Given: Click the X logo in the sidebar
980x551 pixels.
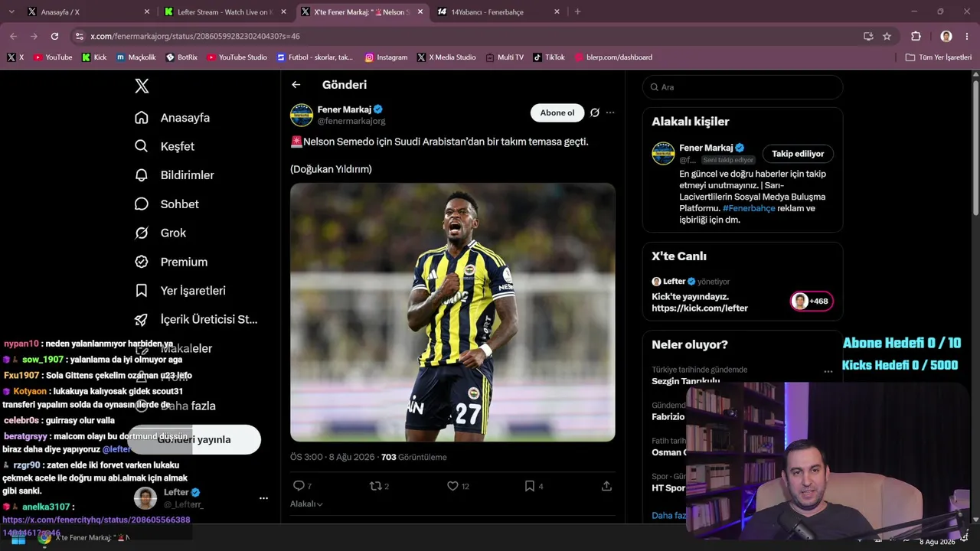Looking at the screenshot, I should click(x=142, y=86).
